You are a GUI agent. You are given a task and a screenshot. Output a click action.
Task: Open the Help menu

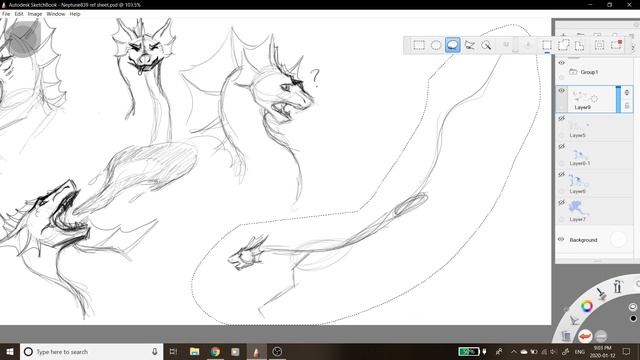[x=75, y=14]
